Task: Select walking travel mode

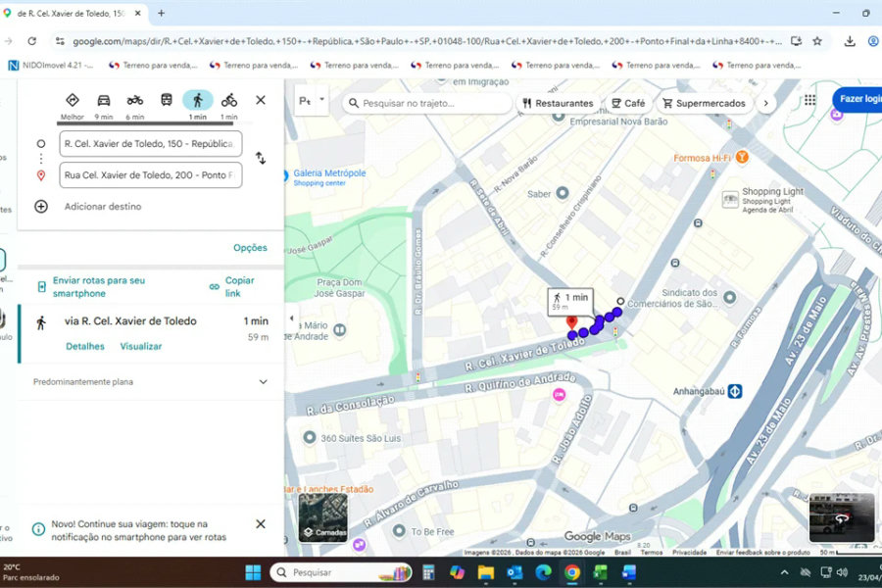Action: click(197, 100)
